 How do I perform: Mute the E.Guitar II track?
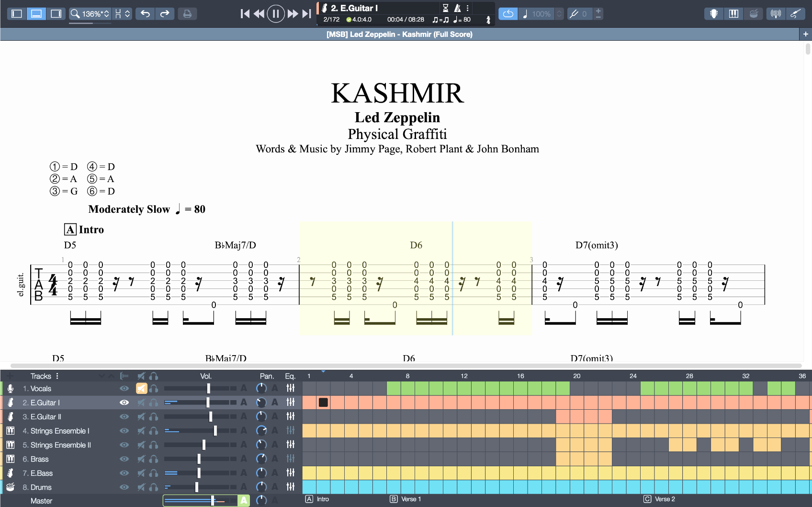(x=141, y=417)
